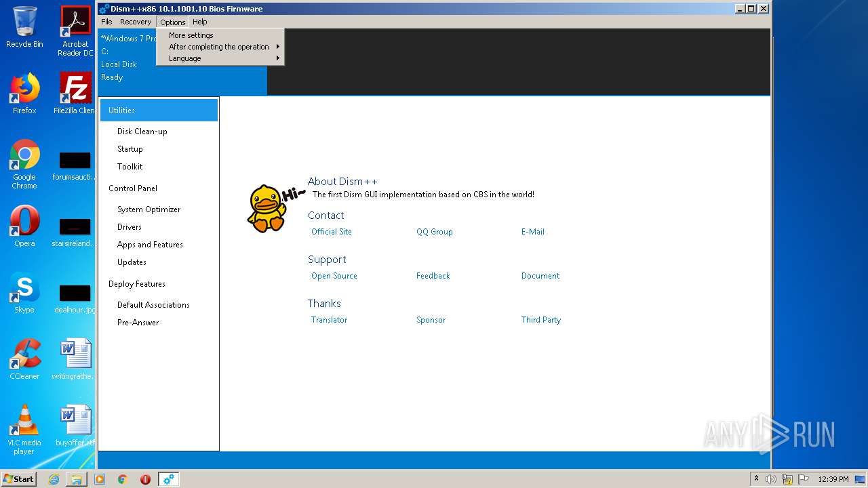This screenshot has width=868, height=488.
Task: Open the starsireland file icon
Action: tap(75, 232)
